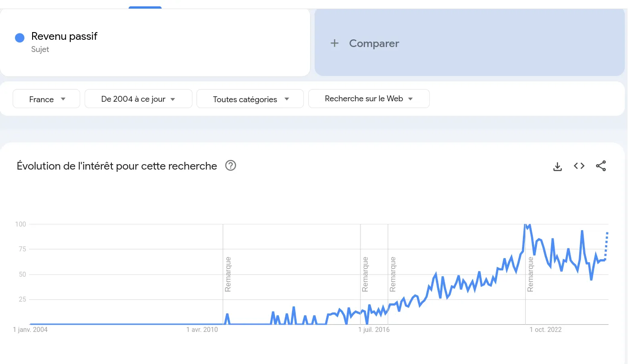
Task: Switch to the highlighted tab at the top
Action: 144,4
